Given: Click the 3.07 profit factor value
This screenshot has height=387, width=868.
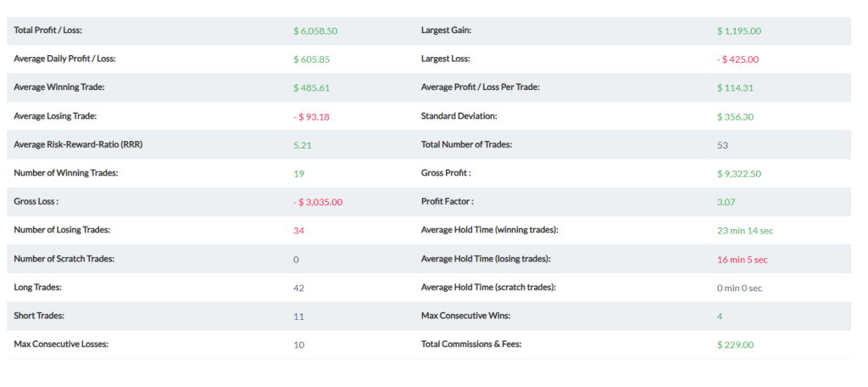Looking at the screenshot, I should [x=726, y=202].
